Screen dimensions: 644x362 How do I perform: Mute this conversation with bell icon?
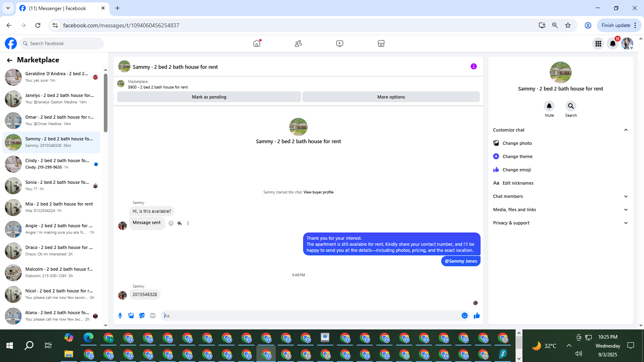click(549, 106)
